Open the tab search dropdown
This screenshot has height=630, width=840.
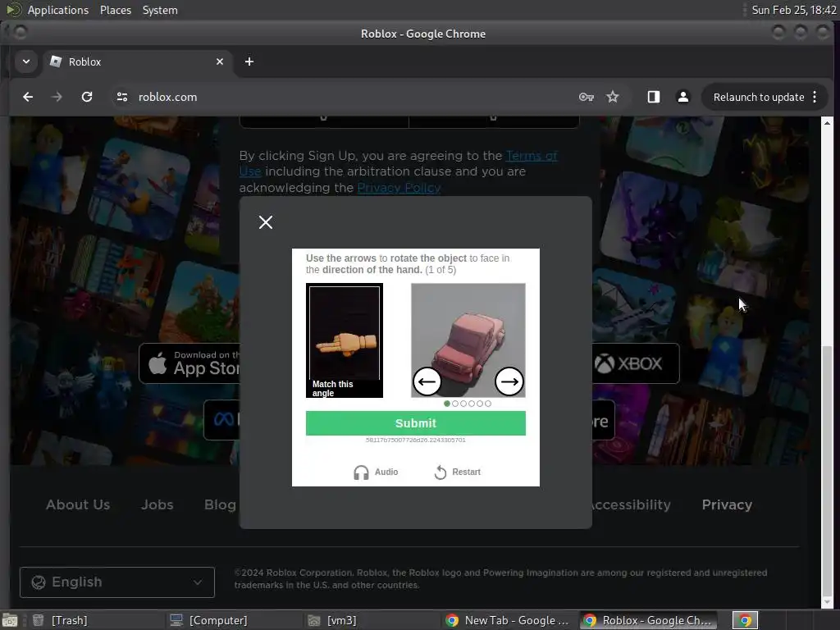pyautogui.click(x=25, y=62)
